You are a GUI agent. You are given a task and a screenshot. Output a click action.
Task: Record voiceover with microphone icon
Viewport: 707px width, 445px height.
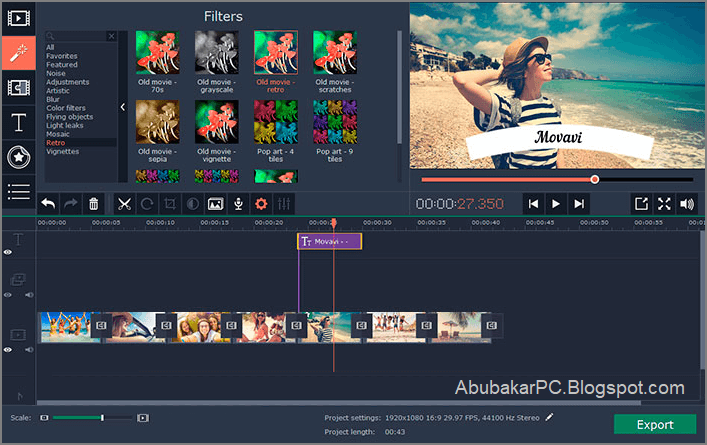point(239,204)
